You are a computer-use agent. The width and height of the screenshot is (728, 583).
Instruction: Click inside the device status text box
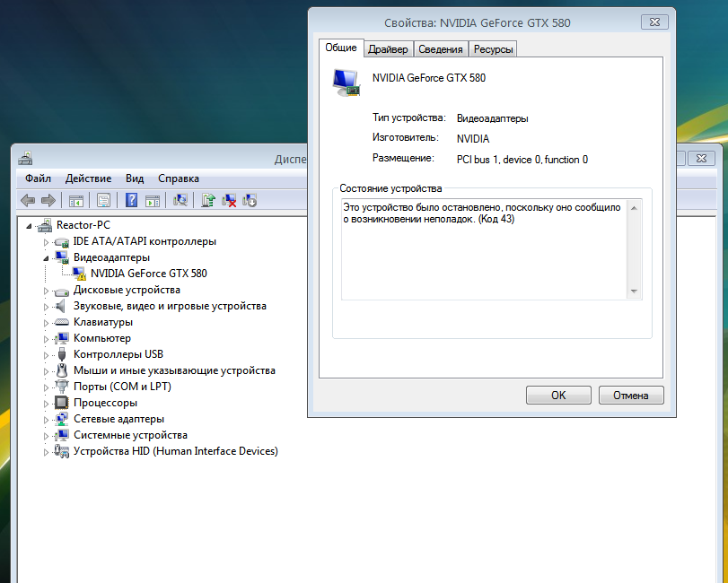(x=484, y=249)
